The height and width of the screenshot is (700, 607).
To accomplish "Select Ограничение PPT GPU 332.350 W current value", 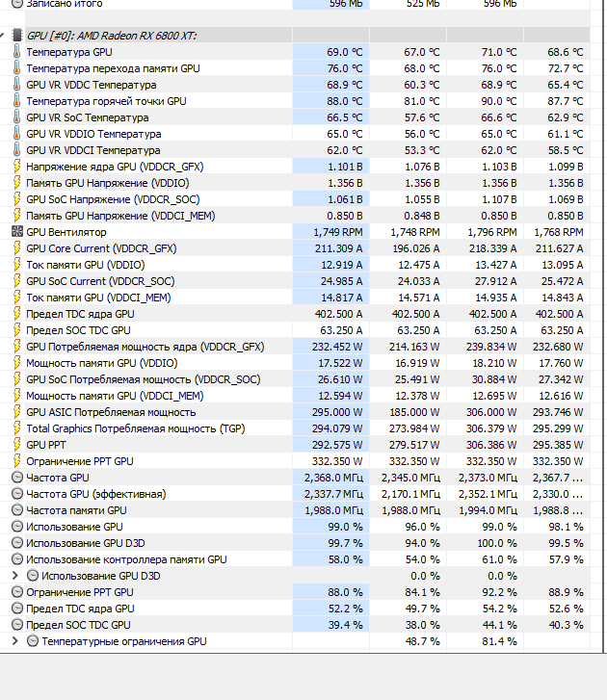I will 337,461.
